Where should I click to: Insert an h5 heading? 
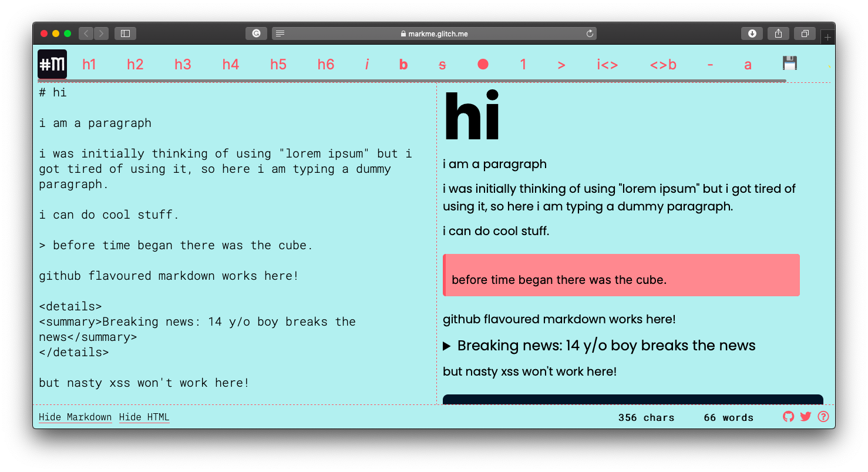tap(278, 65)
